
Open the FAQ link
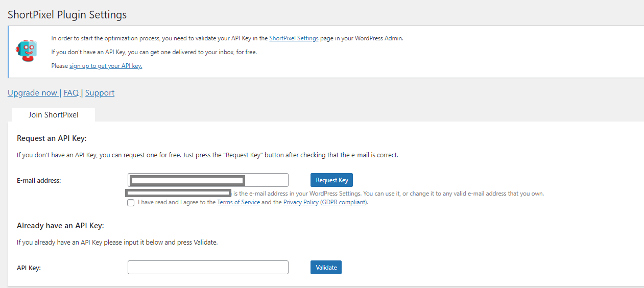click(71, 93)
